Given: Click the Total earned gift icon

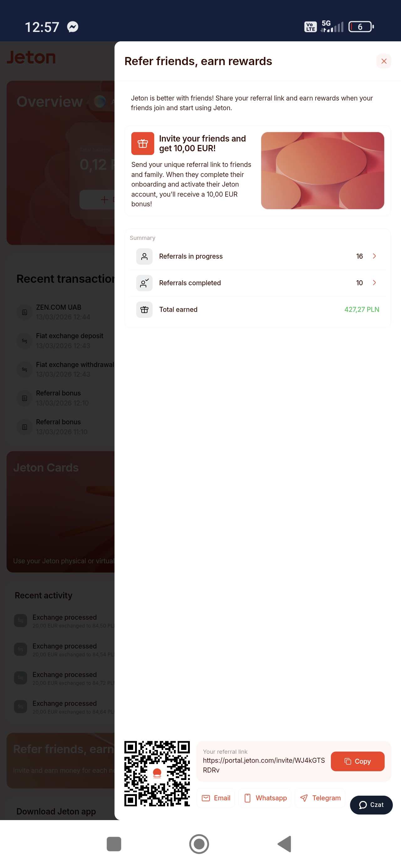Looking at the screenshot, I should [x=144, y=310].
